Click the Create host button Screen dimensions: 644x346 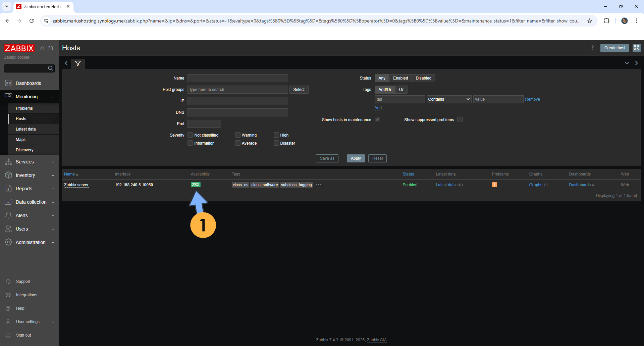(614, 48)
